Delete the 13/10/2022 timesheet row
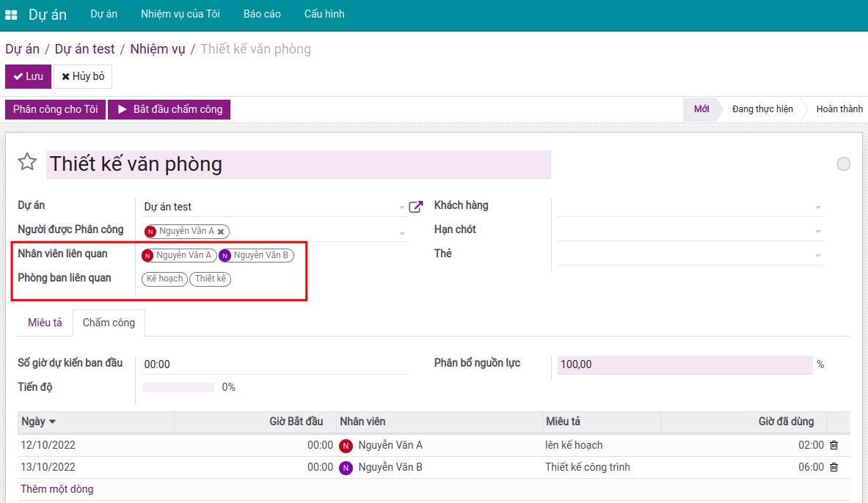 834,467
